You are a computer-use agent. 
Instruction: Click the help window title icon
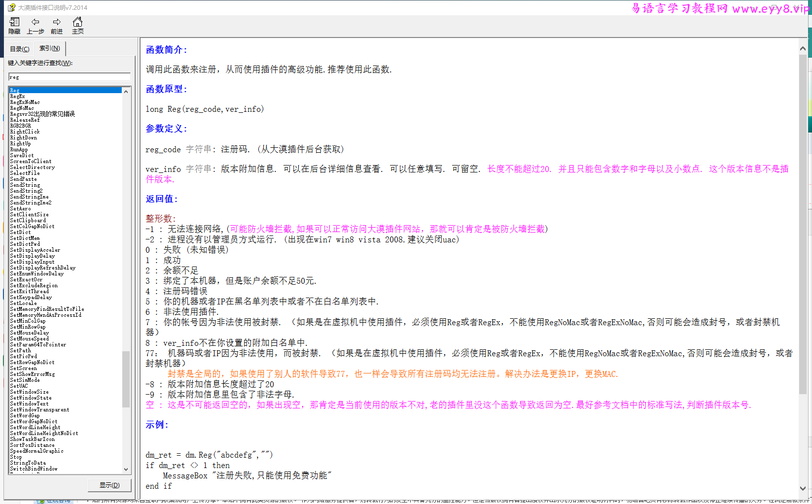click(11, 7)
